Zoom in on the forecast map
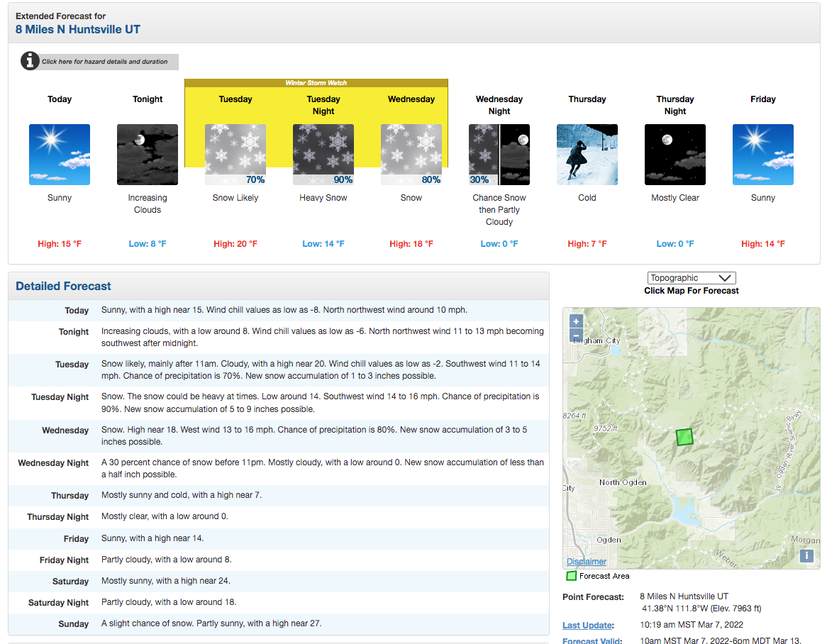827x644 pixels. click(x=577, y=321)
